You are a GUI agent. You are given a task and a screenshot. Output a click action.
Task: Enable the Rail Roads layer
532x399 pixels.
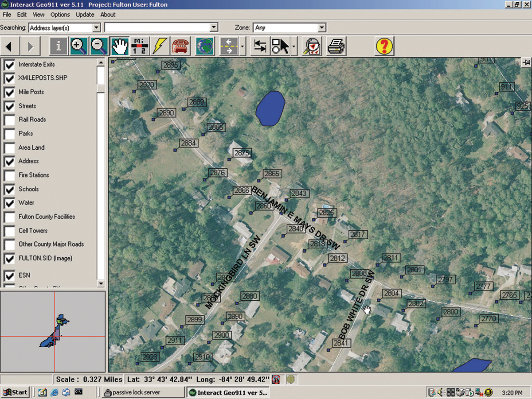coord(9,120)
